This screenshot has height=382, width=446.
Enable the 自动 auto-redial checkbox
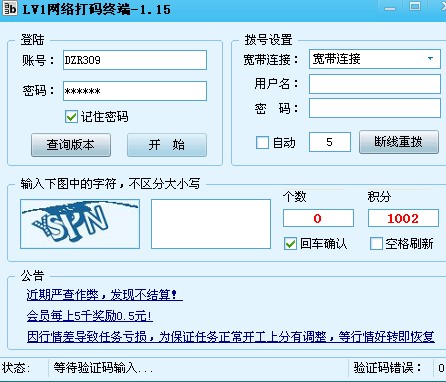point(262,143)
